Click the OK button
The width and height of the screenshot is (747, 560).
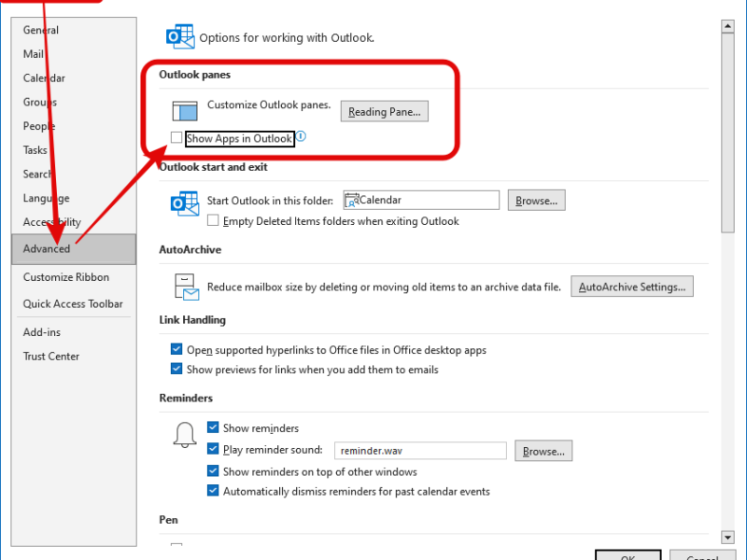(628, 555)
